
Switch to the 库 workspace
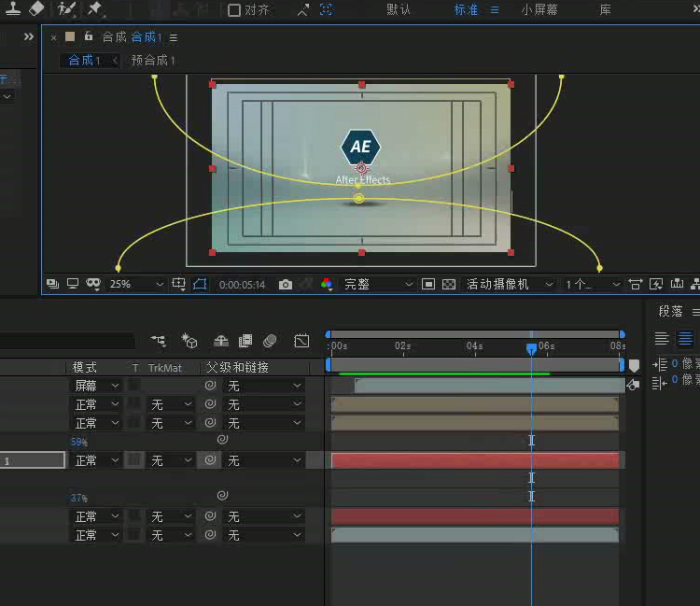pos(605,9)
